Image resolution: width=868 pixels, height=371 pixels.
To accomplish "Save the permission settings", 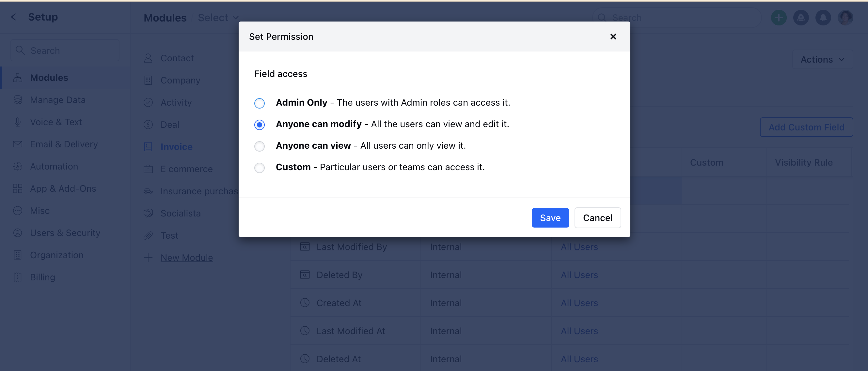I will [550, 217].
